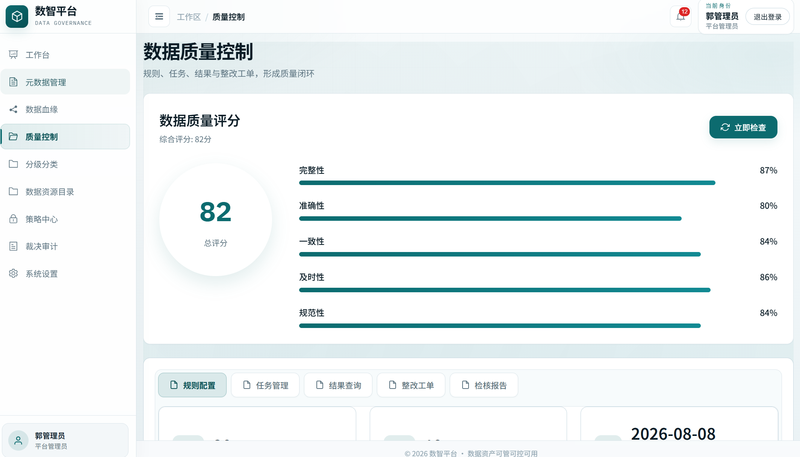The height and width of the screenshot is (457, 800).
Task: Start check with 立即检查 button
Action: (743, 127)
